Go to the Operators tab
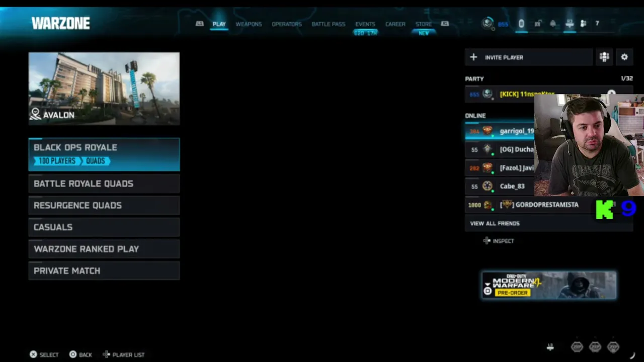Viewport: 644px width, 362px height. click(287, 24)
